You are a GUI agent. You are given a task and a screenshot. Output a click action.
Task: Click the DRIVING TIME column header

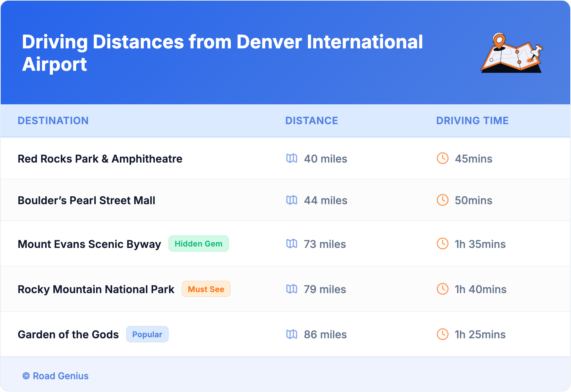[x=472, y=121]
